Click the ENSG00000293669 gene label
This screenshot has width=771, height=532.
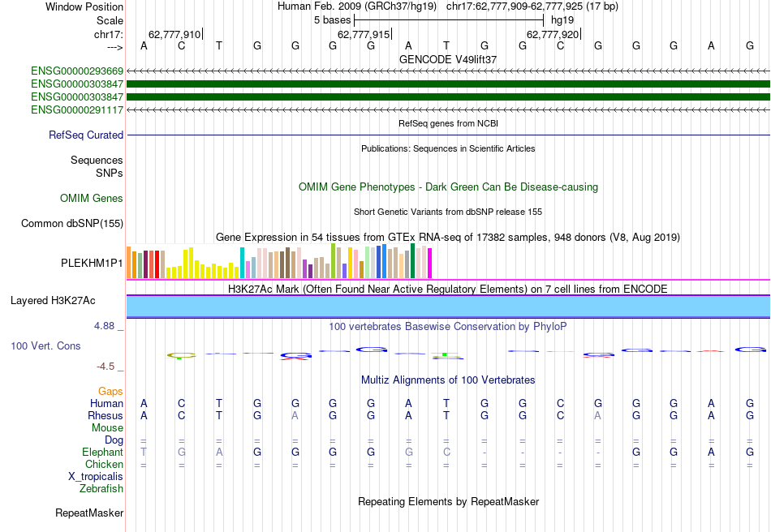pos(77,71)
